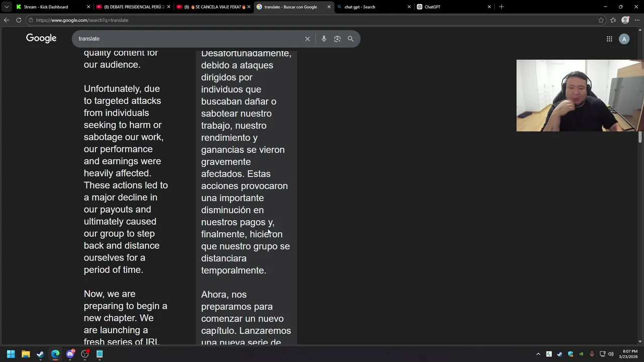Screen dimensions: 644x362
Task: Click the tray microphone icon
Action: coord(592,354)
